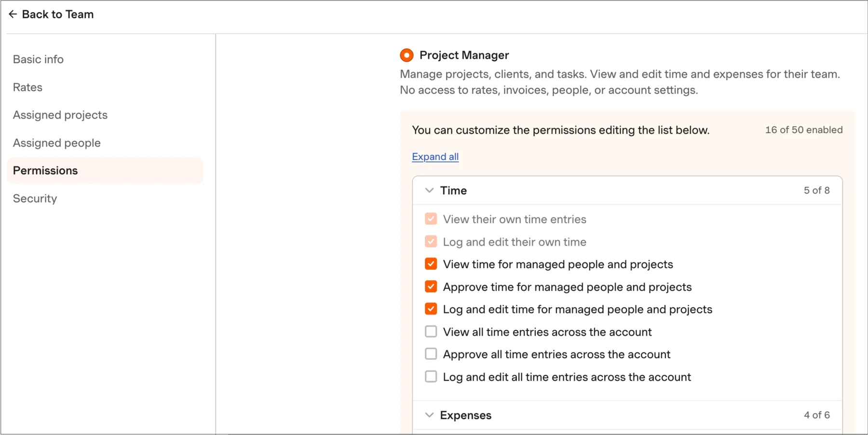Uncheck Log and edit time for managed people
Image resolution: width=868 pixels, height=435 pixels.
[x=431, y=309]
